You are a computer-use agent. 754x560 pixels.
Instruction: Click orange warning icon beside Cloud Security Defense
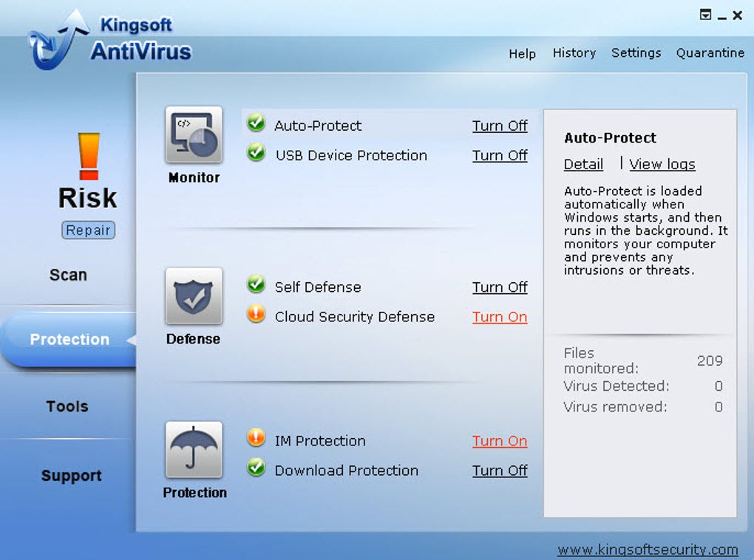257,315
